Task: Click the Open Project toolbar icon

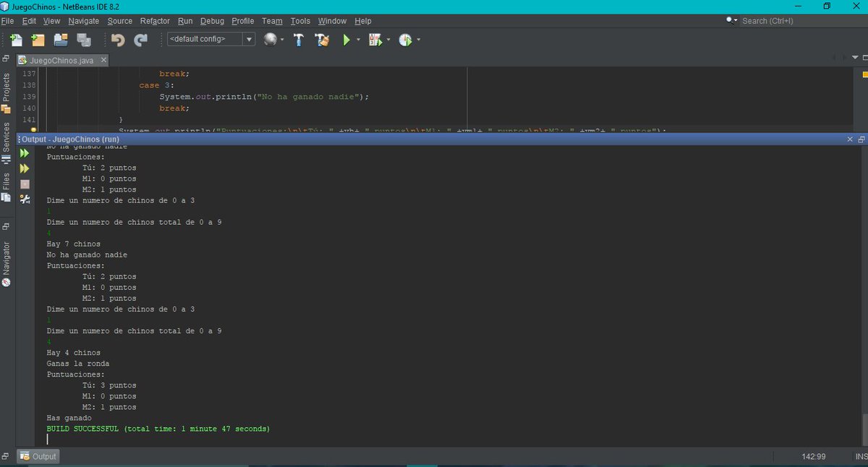Action: [61, 40]
